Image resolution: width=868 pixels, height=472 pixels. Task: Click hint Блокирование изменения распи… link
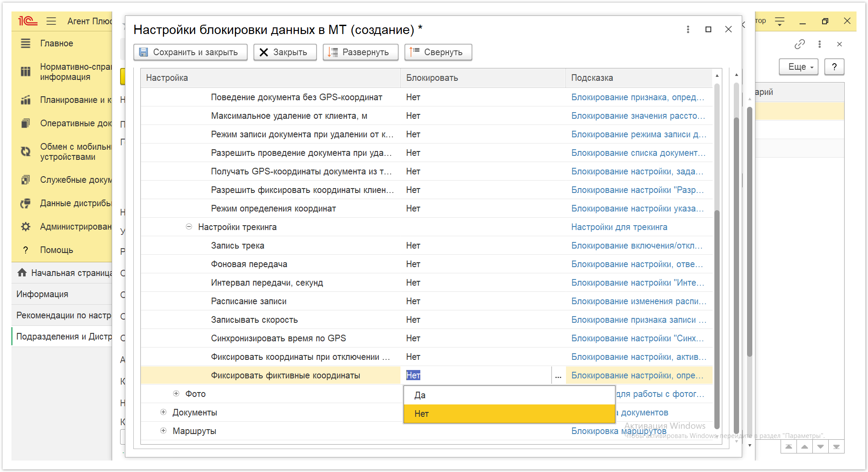point(639,301)
